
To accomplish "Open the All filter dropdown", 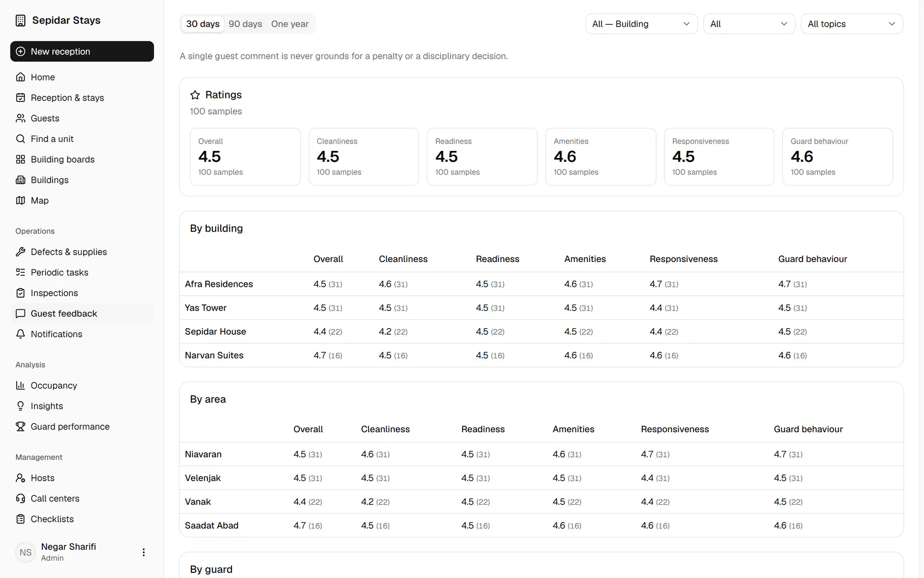I will point(749,24).
